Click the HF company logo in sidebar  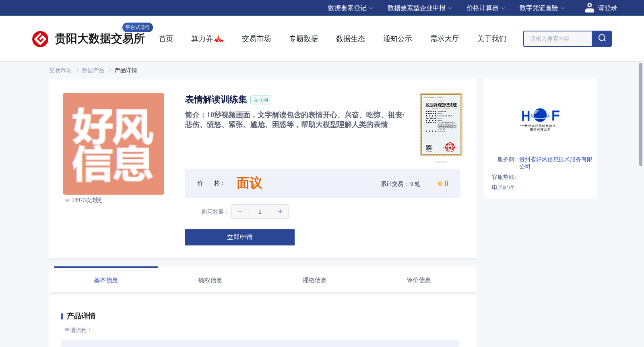540,120
